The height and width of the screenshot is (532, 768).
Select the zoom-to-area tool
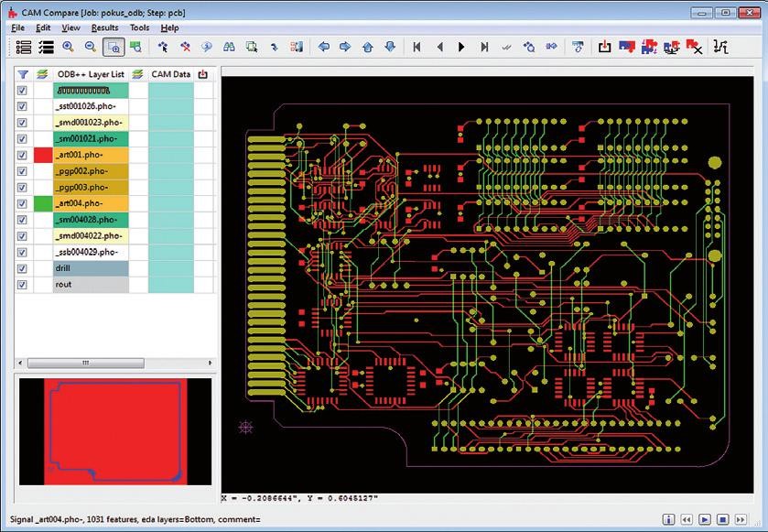pos(114,47)
